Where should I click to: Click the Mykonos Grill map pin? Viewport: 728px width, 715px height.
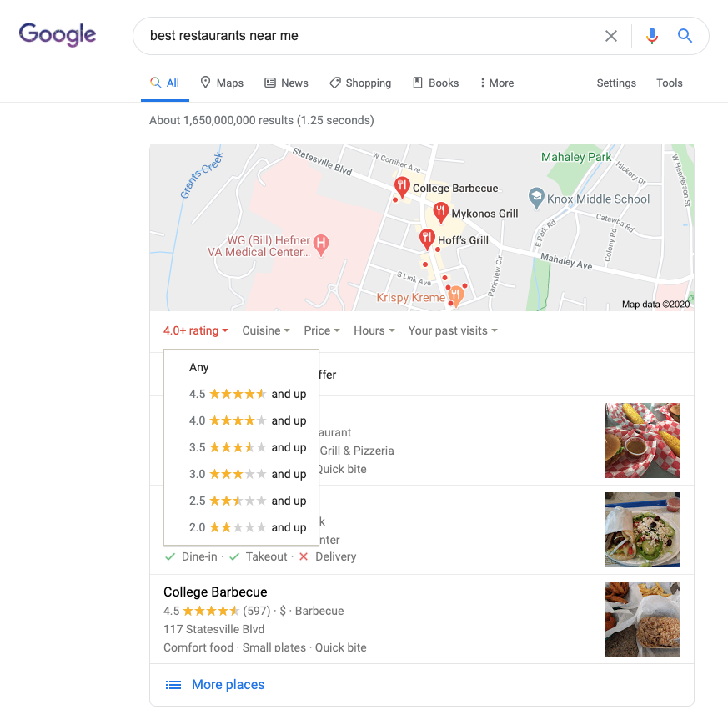(x=440, y=212)
